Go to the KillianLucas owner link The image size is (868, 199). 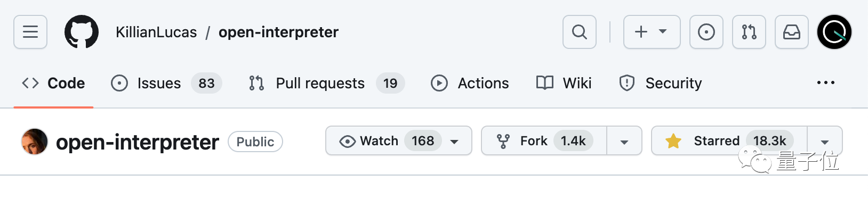(x=156, y=32)
